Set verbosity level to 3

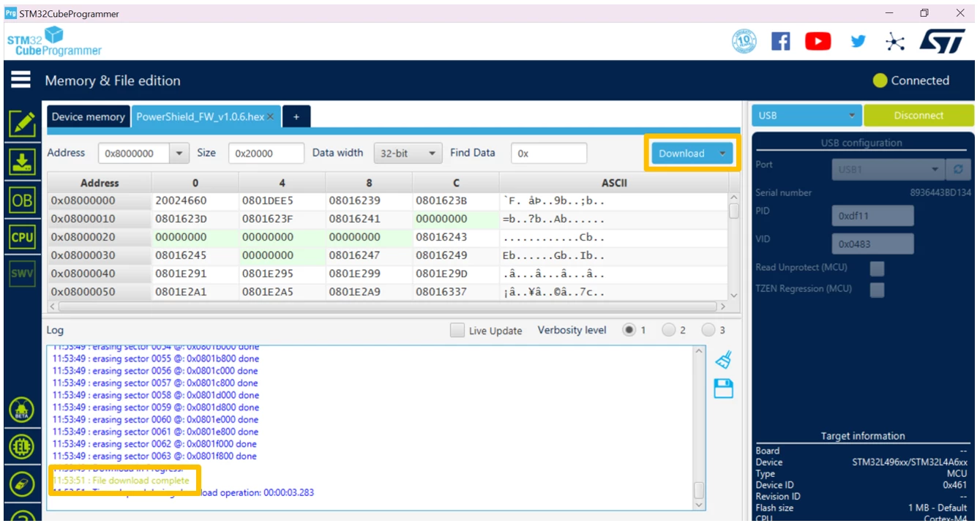(708, 330)
